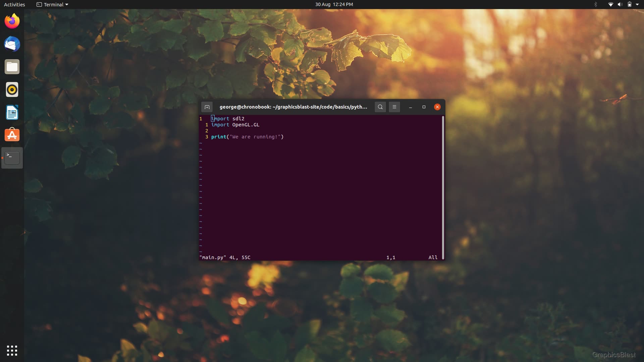
Task: Select the Terminal icon in the dock
Action: (12, 158)
